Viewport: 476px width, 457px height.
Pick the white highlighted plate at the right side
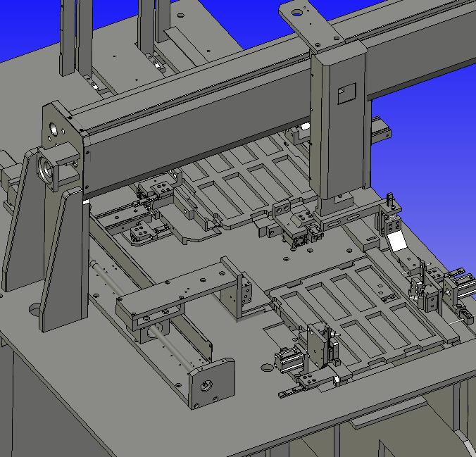396,241
